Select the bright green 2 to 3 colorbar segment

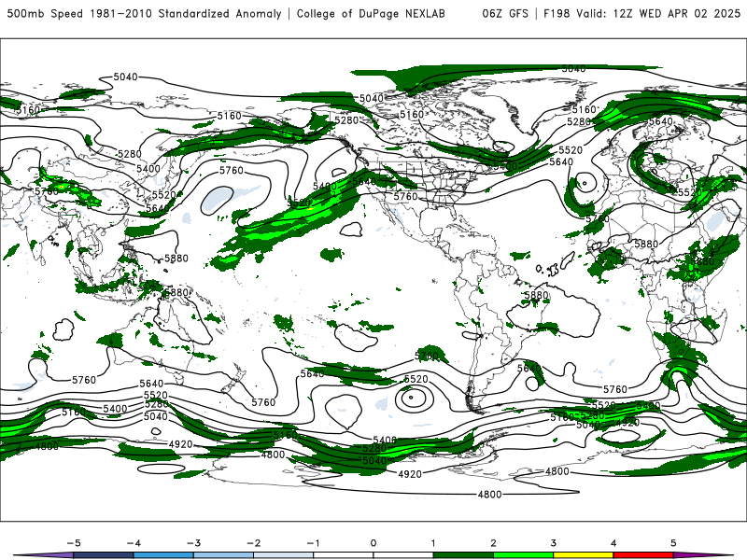pyautogui.click(x=523, y=555)
